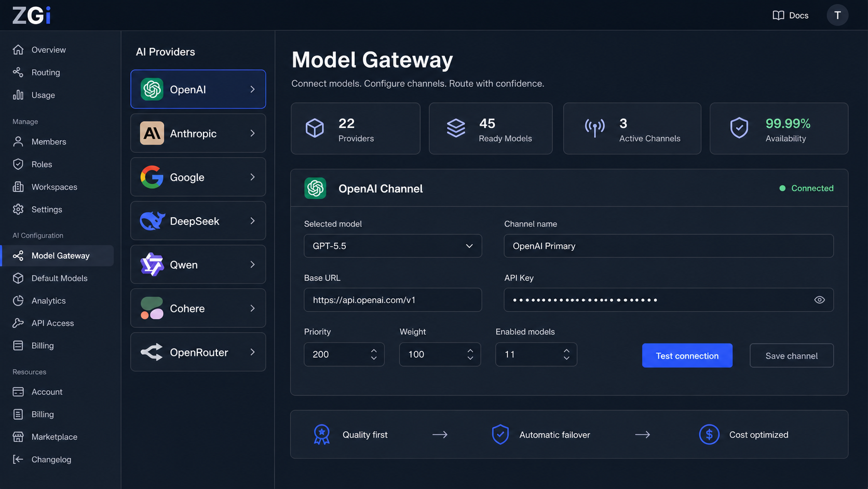Screen dimensions: 868x489
Task: Click the OpenAI Channel header logo
Action: click(315, 188)
